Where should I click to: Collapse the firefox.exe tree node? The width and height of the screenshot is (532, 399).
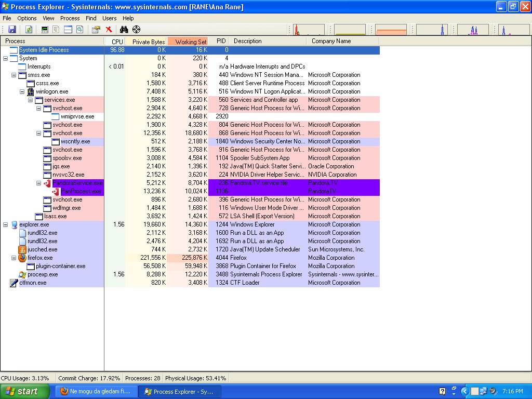(14, 258)
